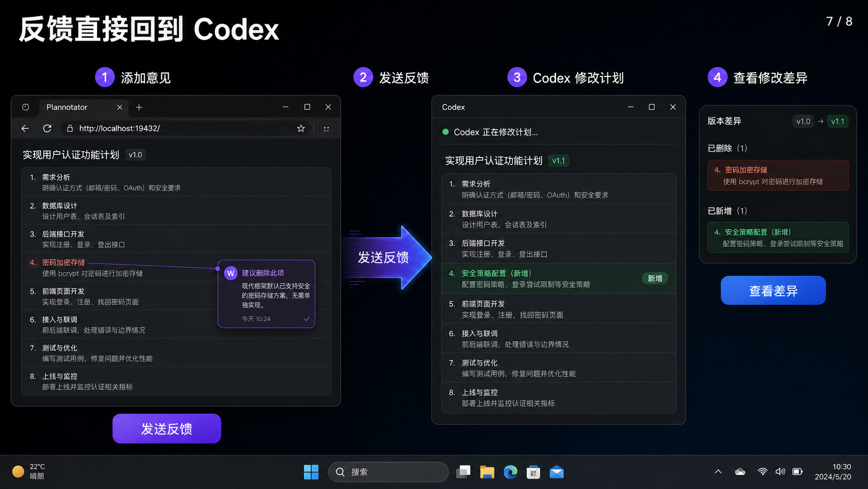The width and height of the screenshot is (868, 489).
Task: Click the battery tray icon
Action: click(797, 472)
